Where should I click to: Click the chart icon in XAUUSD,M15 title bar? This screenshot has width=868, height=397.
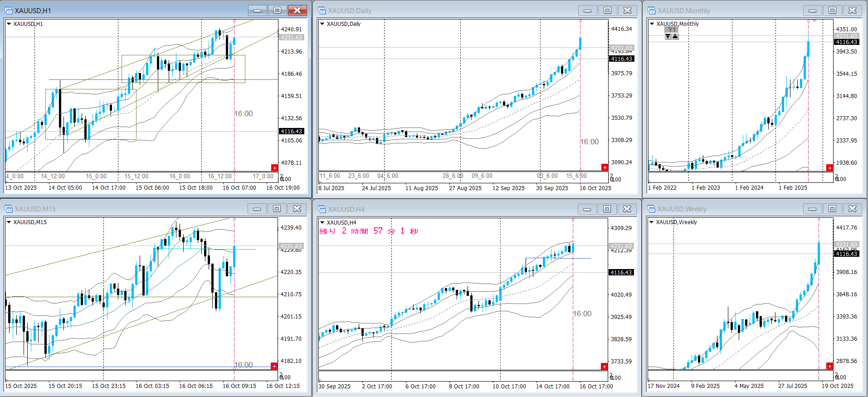tap(9, 209)
